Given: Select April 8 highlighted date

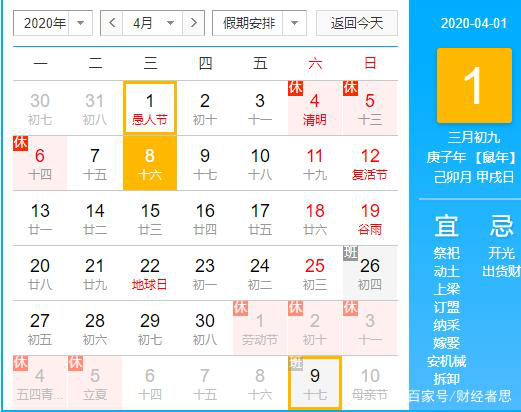Looking at the screenshot, I should (150, 163).
